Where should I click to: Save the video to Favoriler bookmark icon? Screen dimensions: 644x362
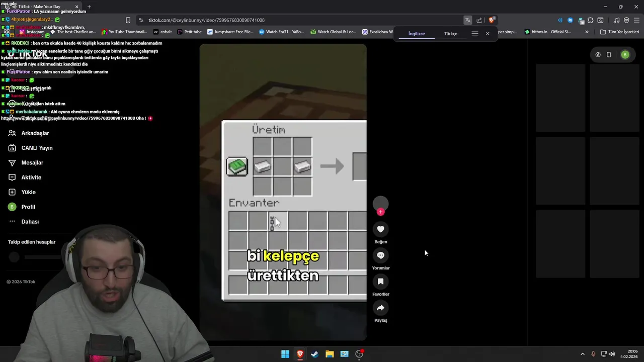coord(380,282)
